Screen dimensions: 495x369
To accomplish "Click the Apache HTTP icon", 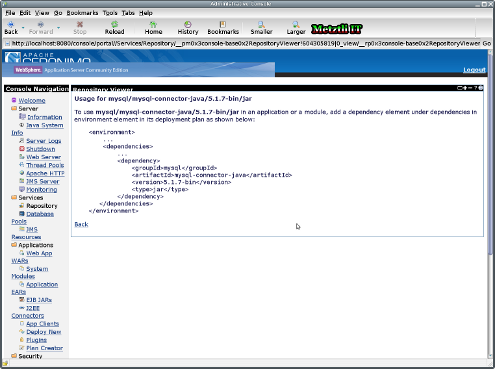I will tap(22, 173).
